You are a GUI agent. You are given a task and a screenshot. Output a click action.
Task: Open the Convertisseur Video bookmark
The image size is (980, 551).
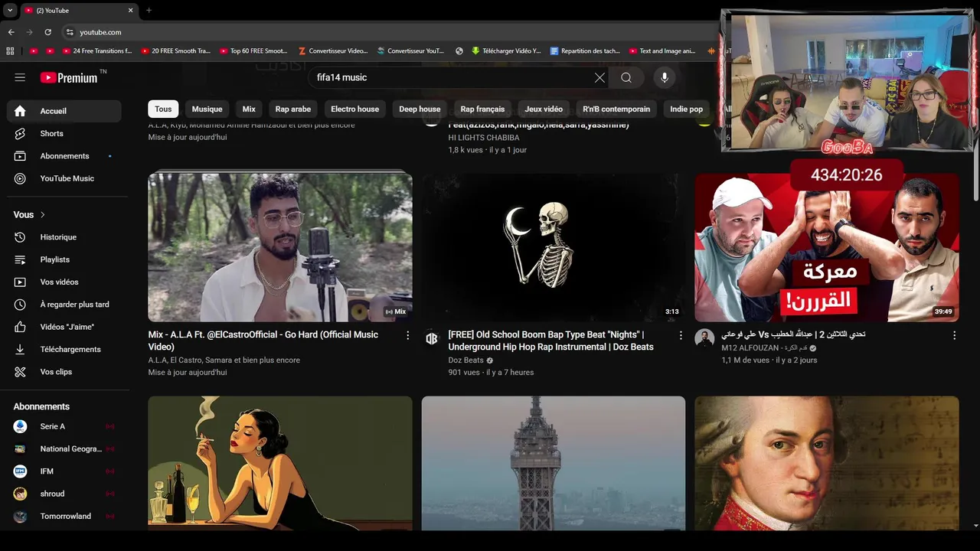coord(333,51)
